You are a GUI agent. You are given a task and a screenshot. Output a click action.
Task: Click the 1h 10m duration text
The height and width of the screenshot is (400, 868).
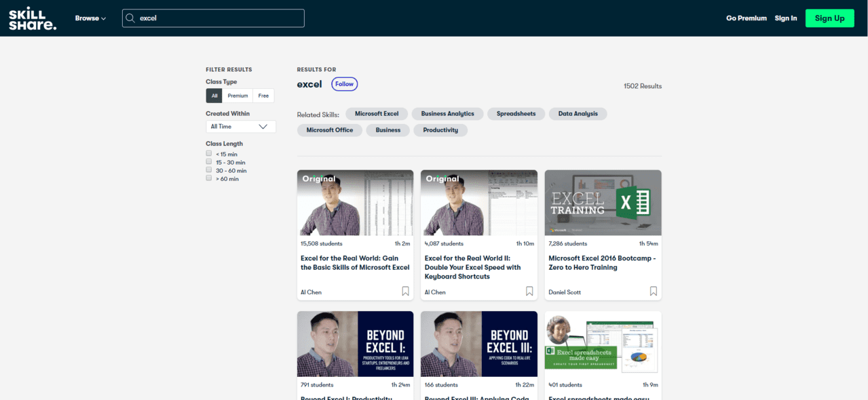(x=525, y=243)
